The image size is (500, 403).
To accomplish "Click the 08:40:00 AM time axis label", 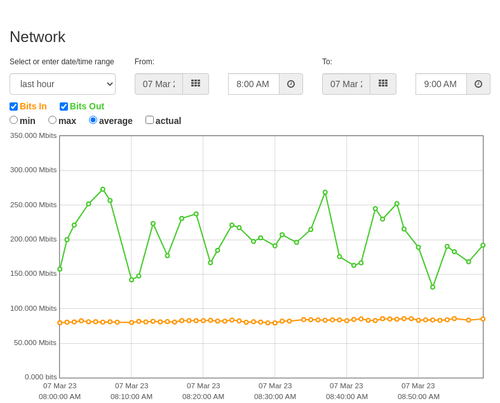I will tap(347, 397).
